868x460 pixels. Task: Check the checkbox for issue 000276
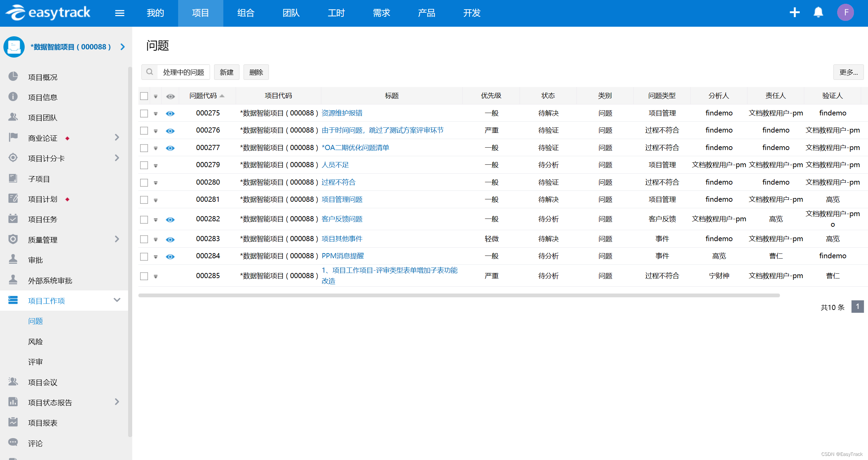(144, 131)
